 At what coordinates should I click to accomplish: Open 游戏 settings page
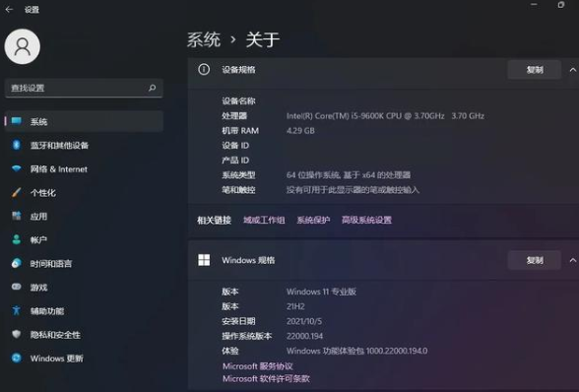pyautogui.click(x=85, y=287)
